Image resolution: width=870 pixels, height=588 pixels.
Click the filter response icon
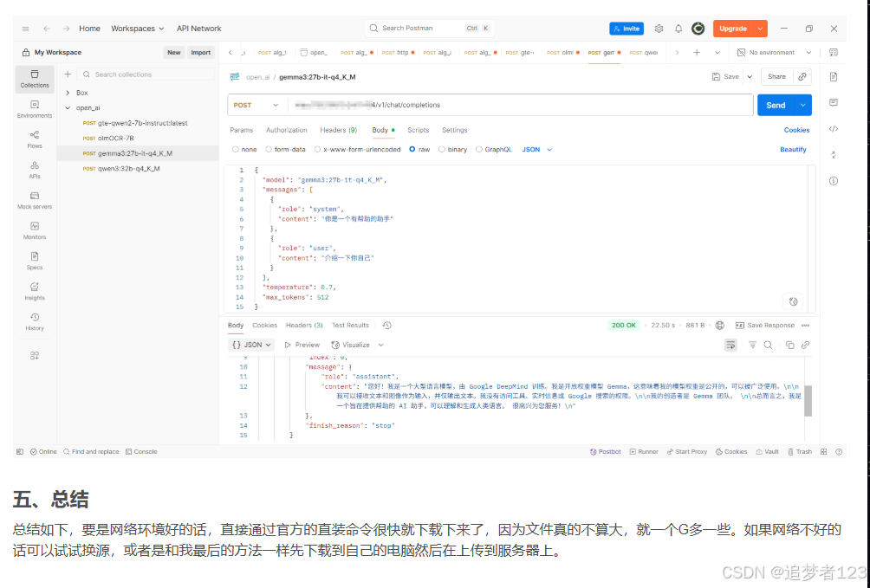click(752, 345)
